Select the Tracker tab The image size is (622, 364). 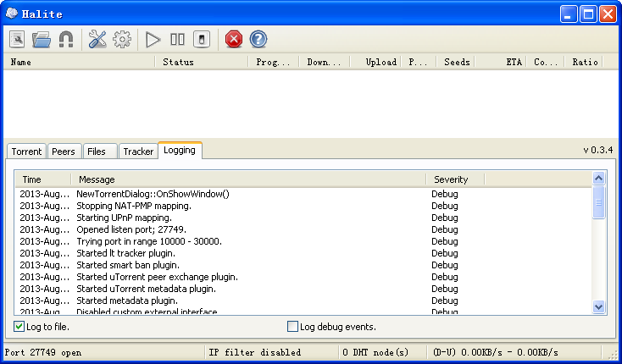click(x=137, y=152)
